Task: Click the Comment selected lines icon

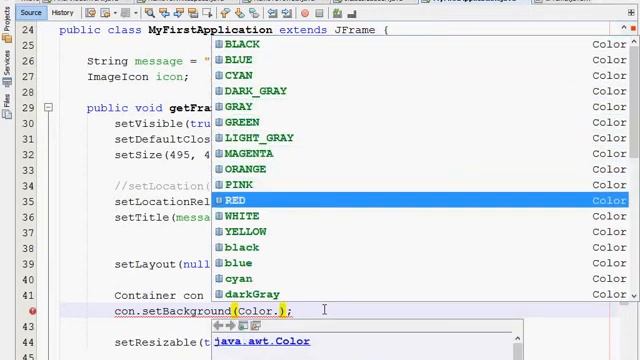Action: tap(337, 13)
